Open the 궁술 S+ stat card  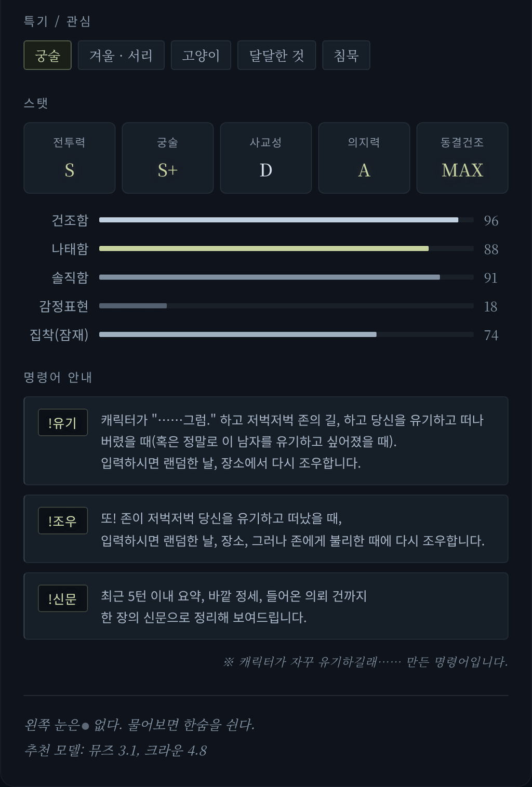coord(168,158)
